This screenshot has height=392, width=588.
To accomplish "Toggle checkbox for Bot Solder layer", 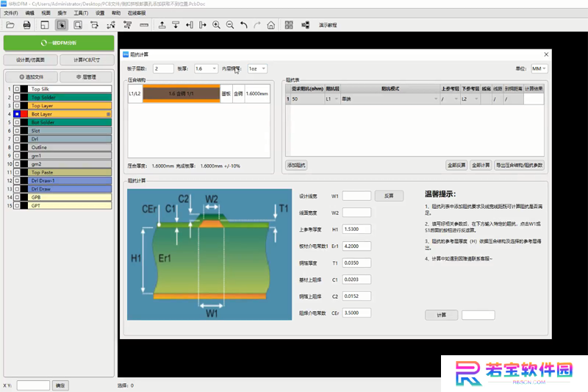I will click(x=17, y=122).
